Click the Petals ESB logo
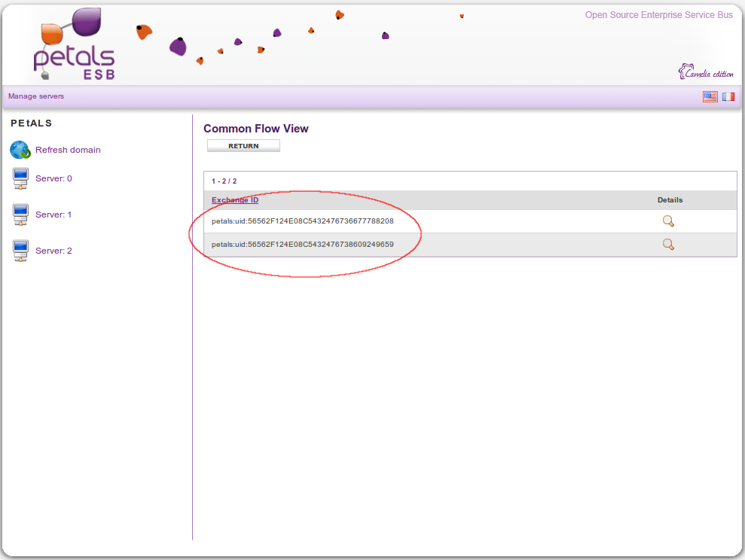This screenshot has width=745, height=560. pyautogui.click(x=75, y=45)
